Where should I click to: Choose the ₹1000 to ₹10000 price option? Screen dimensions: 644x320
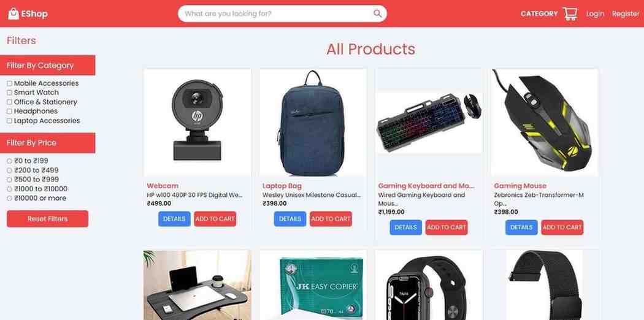click(x=9, y=189)
